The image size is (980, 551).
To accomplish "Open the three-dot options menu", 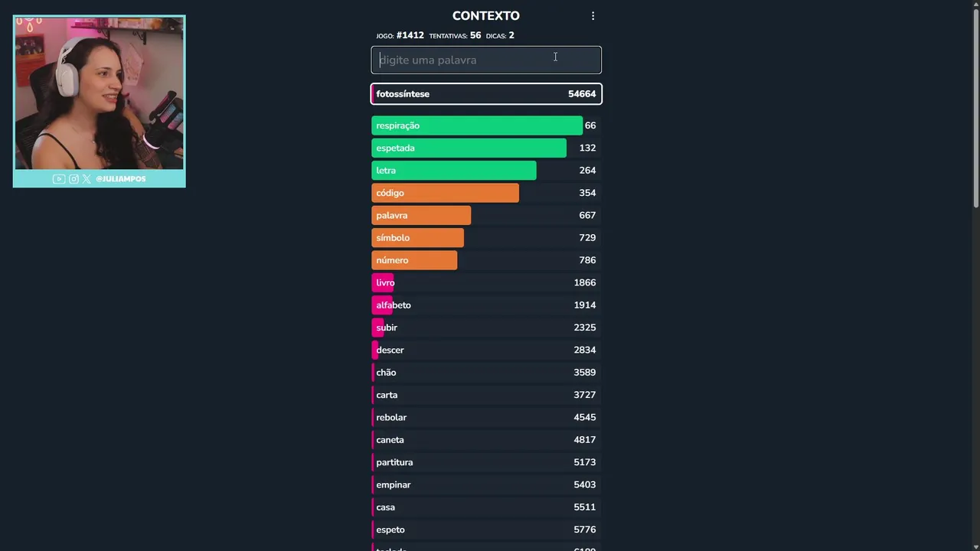I will coord(593,16).
